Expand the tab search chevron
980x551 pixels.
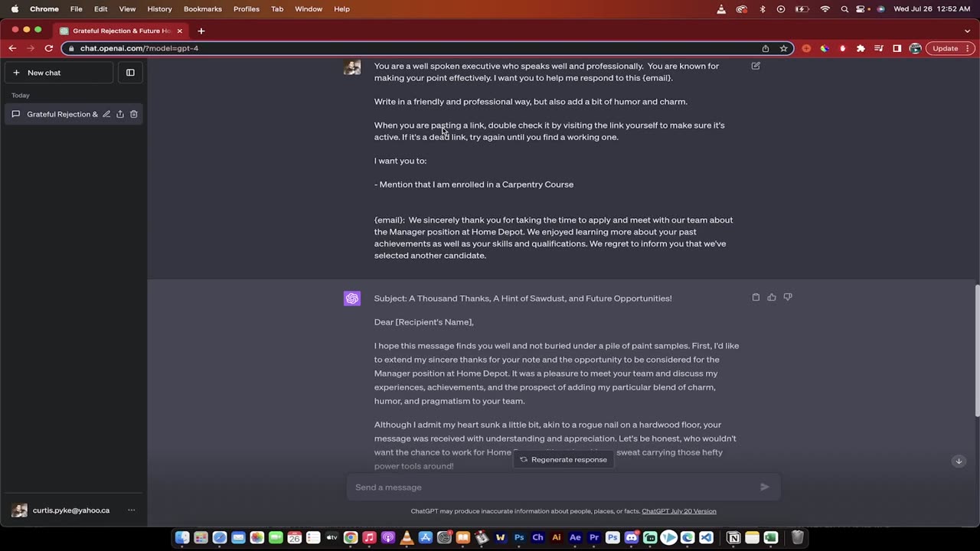pos(968,31)
